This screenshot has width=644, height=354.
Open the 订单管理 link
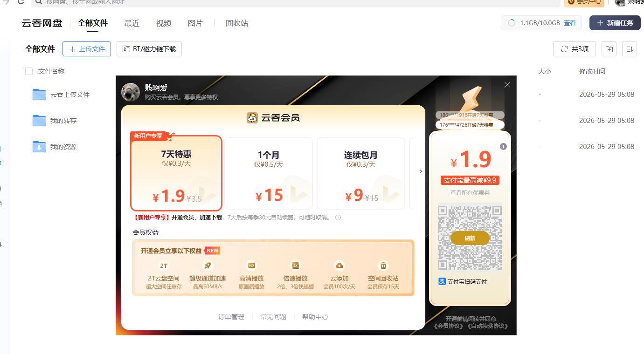click(231, 317)
